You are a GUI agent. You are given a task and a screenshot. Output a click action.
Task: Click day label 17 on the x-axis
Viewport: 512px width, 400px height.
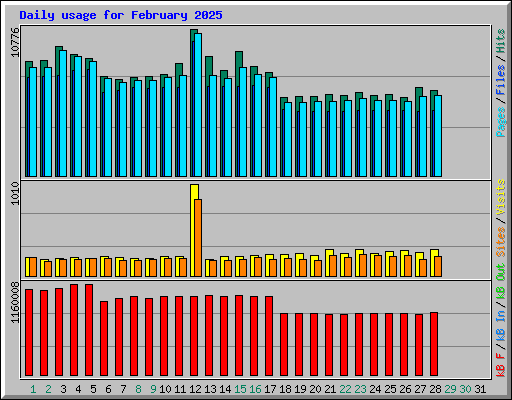(270, 389)
